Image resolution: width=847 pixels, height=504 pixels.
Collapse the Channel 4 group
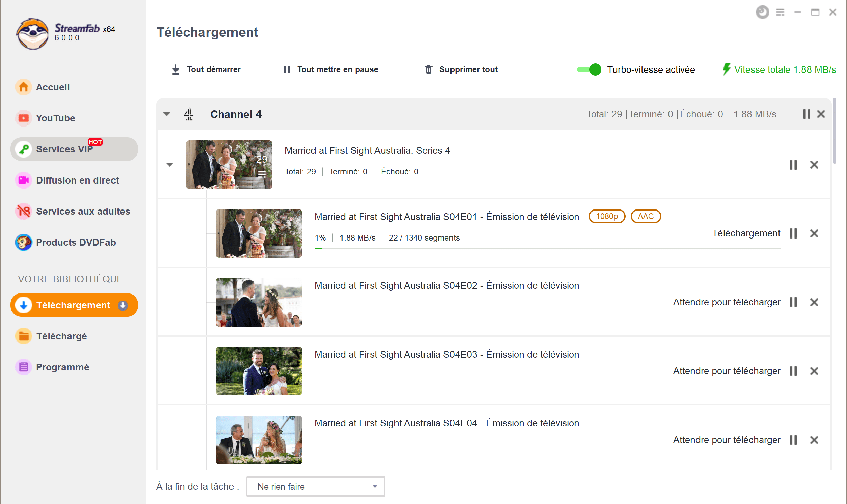(x=166, y=114)
